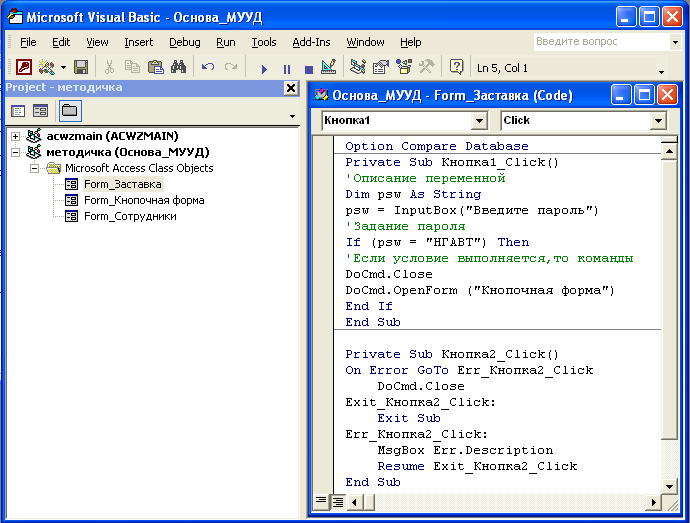Open the Debug menu
Viewport: 690px width, 523px height.
pyautogui.click(x=184, y=42)
